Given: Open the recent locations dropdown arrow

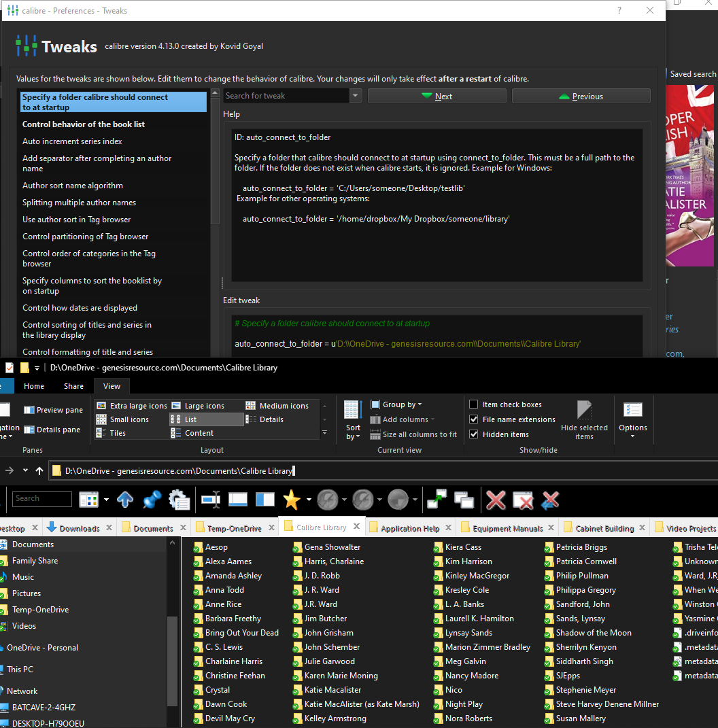Looking at the screenshot, I should click(x=25, y=470).
